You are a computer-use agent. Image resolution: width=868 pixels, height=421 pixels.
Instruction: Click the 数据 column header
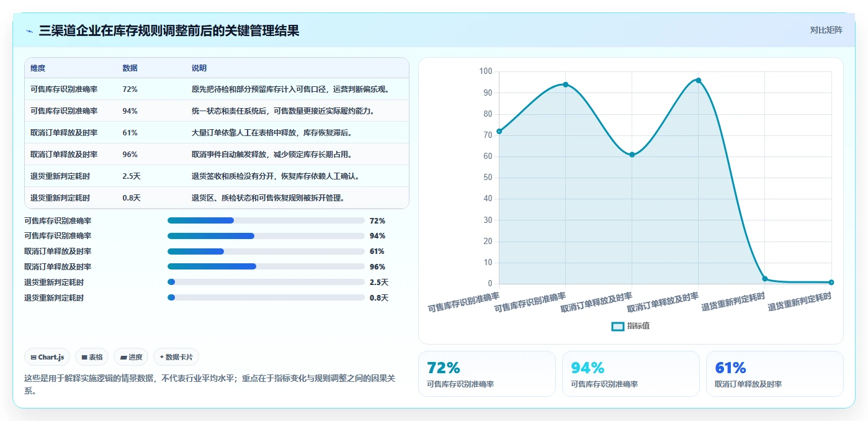click(130, 68)
